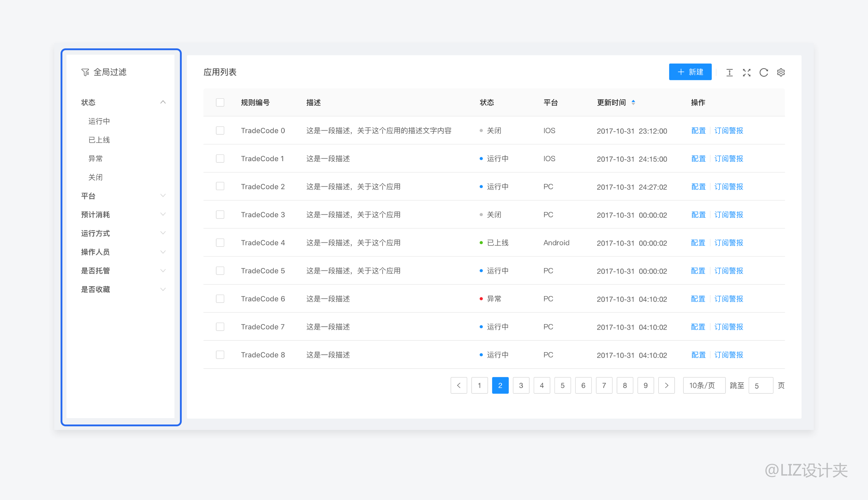The image size is (868, 500).
Task: Click 订阅警报 for TradeCode 6
Action: pos(729,299)
